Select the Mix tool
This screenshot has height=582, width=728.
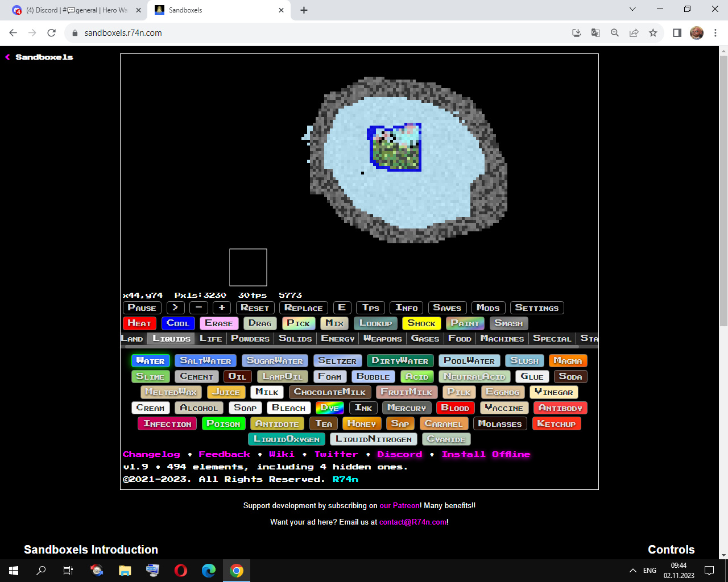[x=334, y=323]
